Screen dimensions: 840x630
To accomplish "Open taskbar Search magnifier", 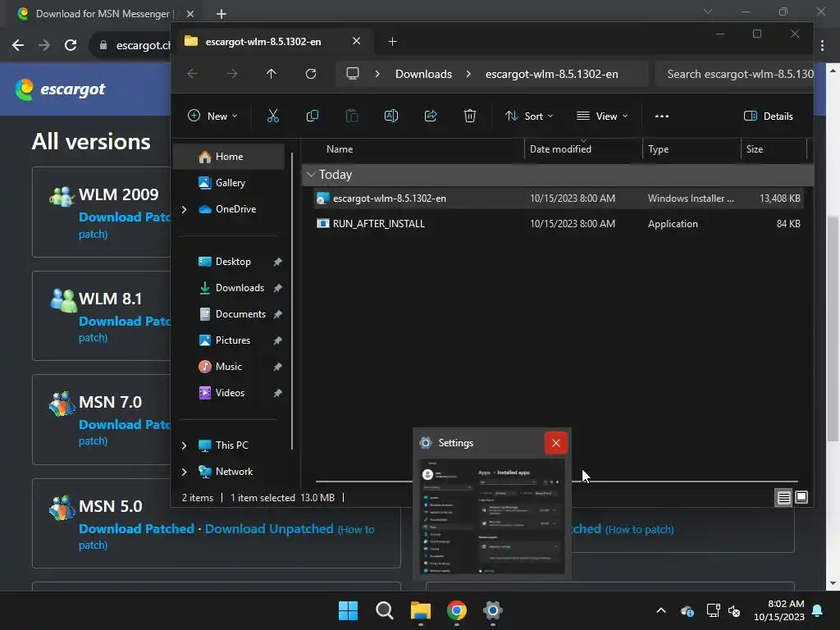I will [384, 610].
